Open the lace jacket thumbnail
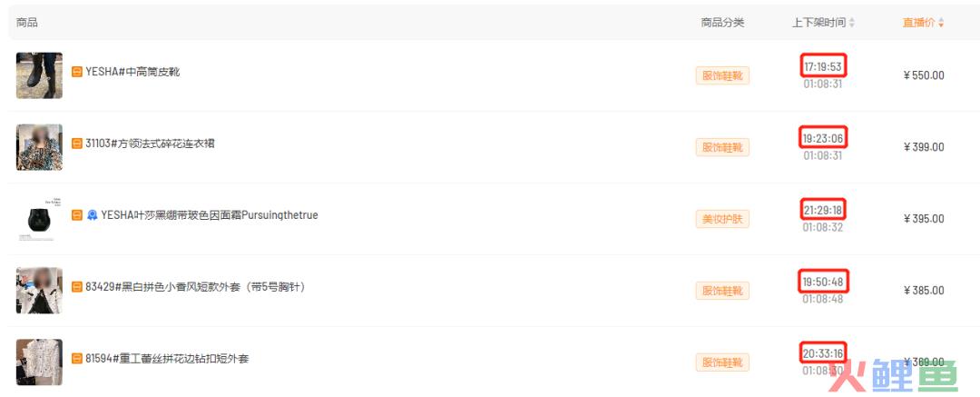This screenshot has width=980, height=397. tap(39, 362)
